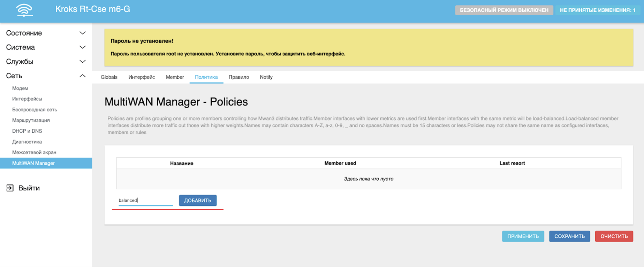
Task: Switch to the Globals tab
Action: tap(109, 77)
